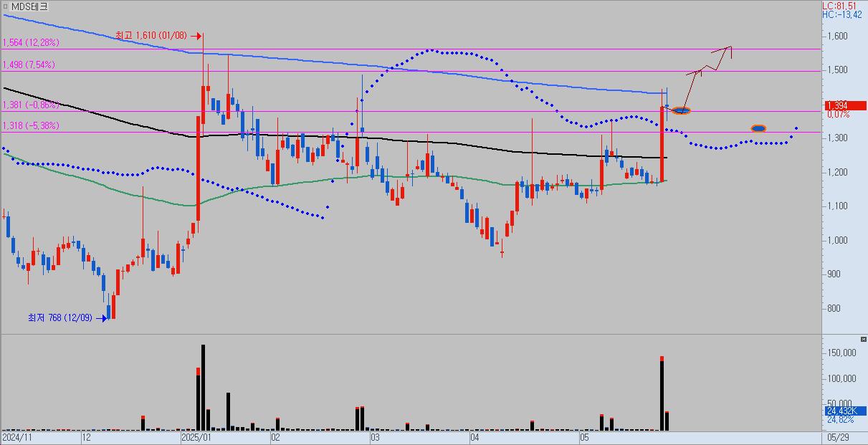Screen dimensions: 868x445
Task: Click the 150,000 volume axis label
Action: [842, 353]
